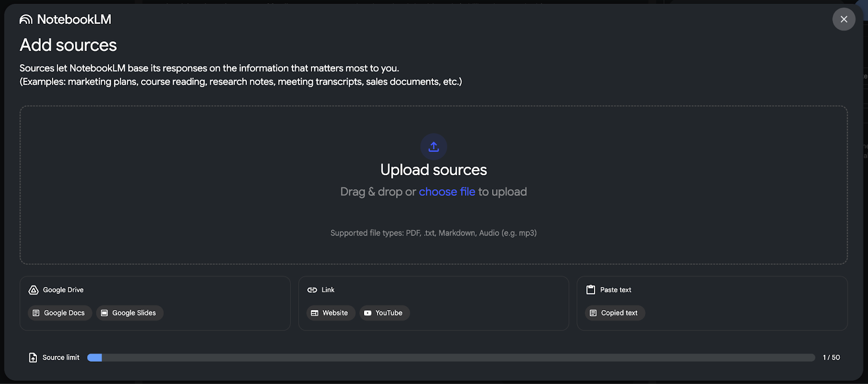Click the 1 / 50 source count
The image size is (868, 384).
831,357
